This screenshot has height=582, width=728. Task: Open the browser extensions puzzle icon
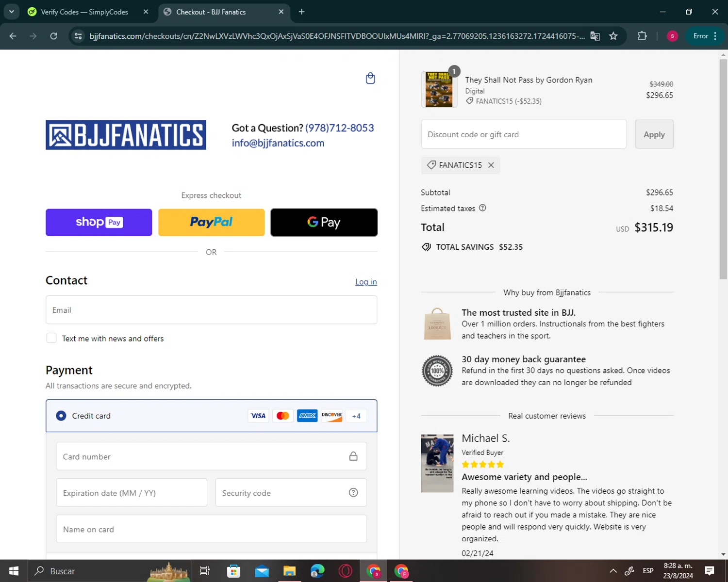tap(642, 36)
